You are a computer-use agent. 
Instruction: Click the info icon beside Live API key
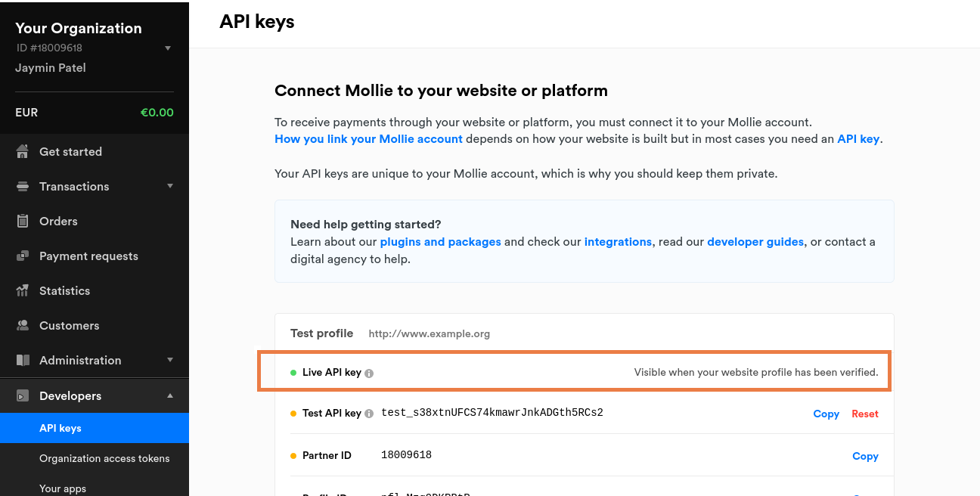368,372
